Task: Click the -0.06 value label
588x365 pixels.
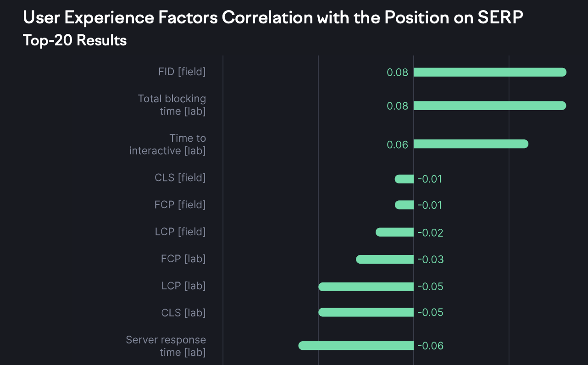Action: click(430, 346)
